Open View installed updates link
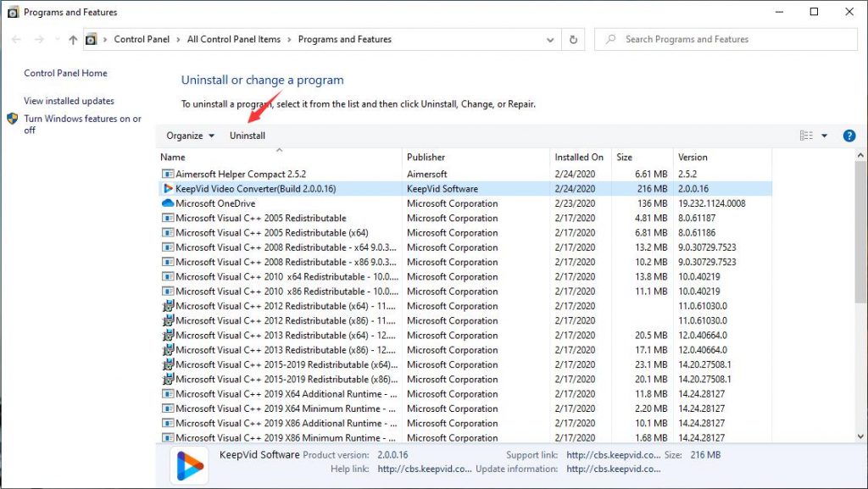The width and height of the screenshot is (868, 489). [69, 101]
